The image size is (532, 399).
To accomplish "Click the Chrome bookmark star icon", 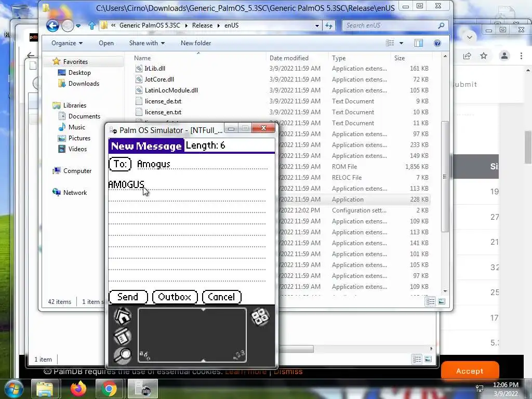I will (484, 56).
